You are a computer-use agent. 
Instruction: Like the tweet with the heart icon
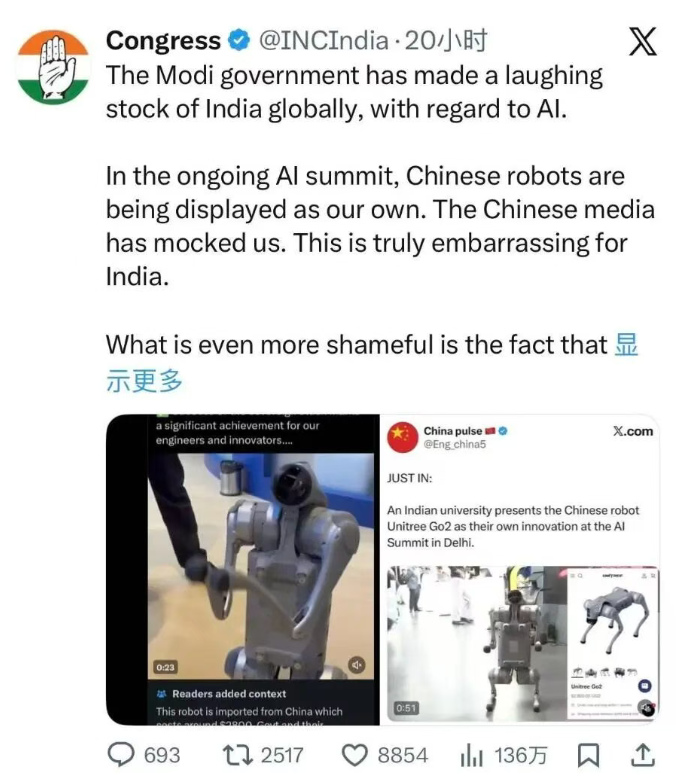click(x=354, y=755)
